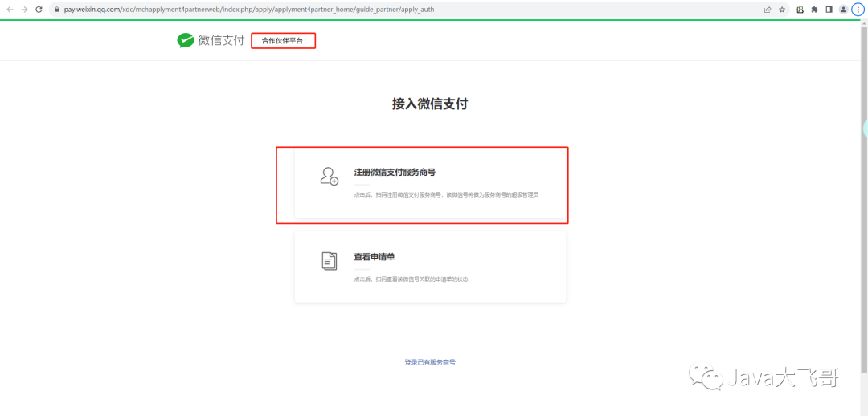Click 登录已有服务商号 link
Screen dimensions: 868x416
click(430, 362)
